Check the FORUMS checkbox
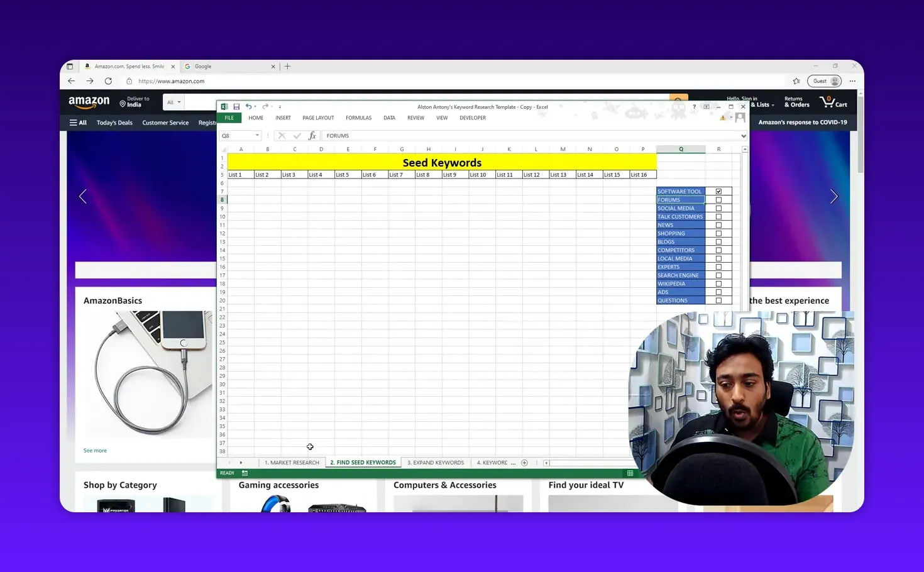Viewport: 924px width, 572px height. click(718, 199)
